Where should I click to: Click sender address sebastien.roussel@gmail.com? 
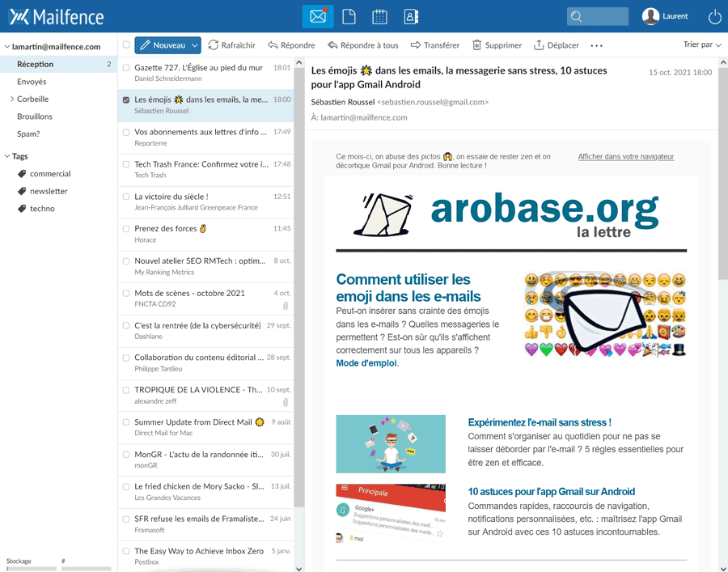pyautogui.click(x=433, y=102)
